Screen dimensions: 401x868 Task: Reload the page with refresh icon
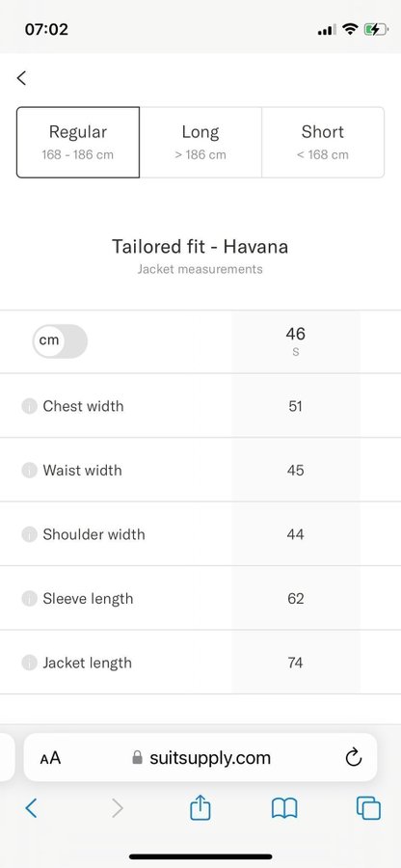point(354,757)
